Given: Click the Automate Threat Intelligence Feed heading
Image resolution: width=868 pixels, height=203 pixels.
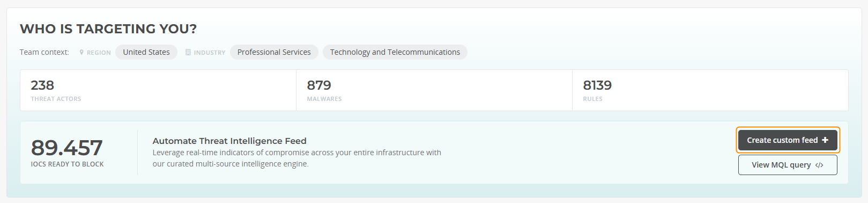Looking at the screenshot, I should 229,141.
